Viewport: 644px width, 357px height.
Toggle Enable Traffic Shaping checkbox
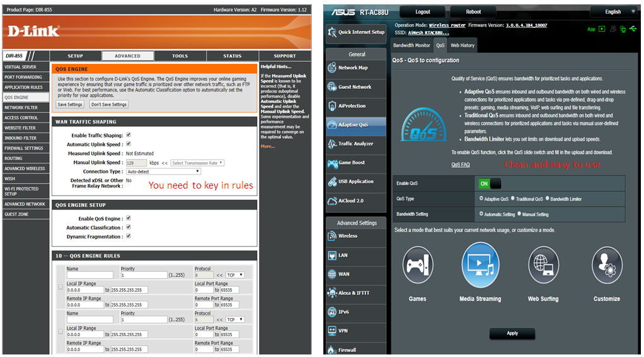coord(129,135)
